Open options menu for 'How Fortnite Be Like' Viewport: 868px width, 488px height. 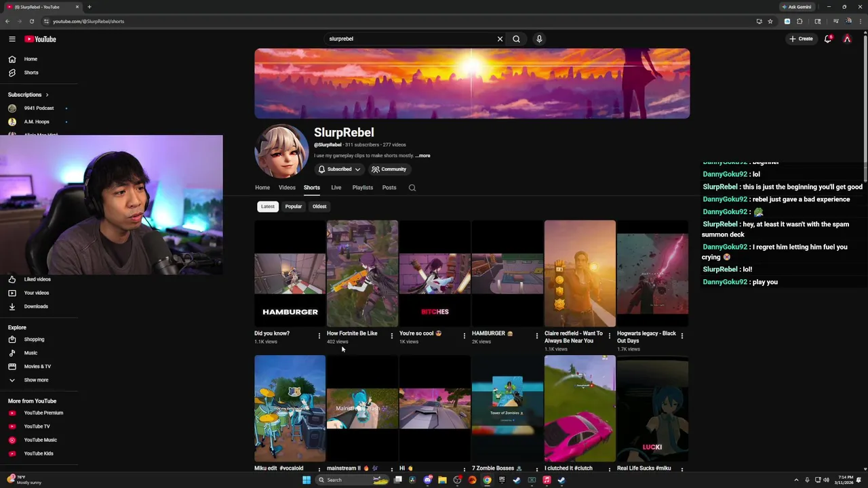[392, 335]
